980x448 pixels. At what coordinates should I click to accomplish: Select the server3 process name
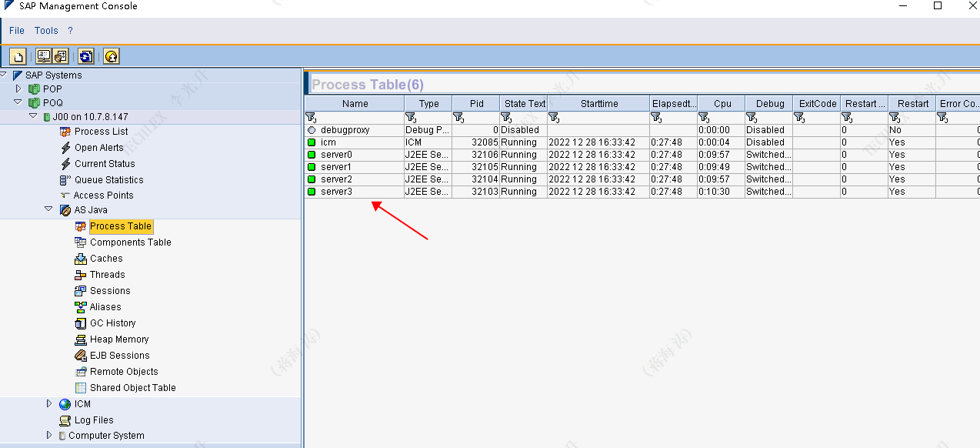[x=336, y=192]
